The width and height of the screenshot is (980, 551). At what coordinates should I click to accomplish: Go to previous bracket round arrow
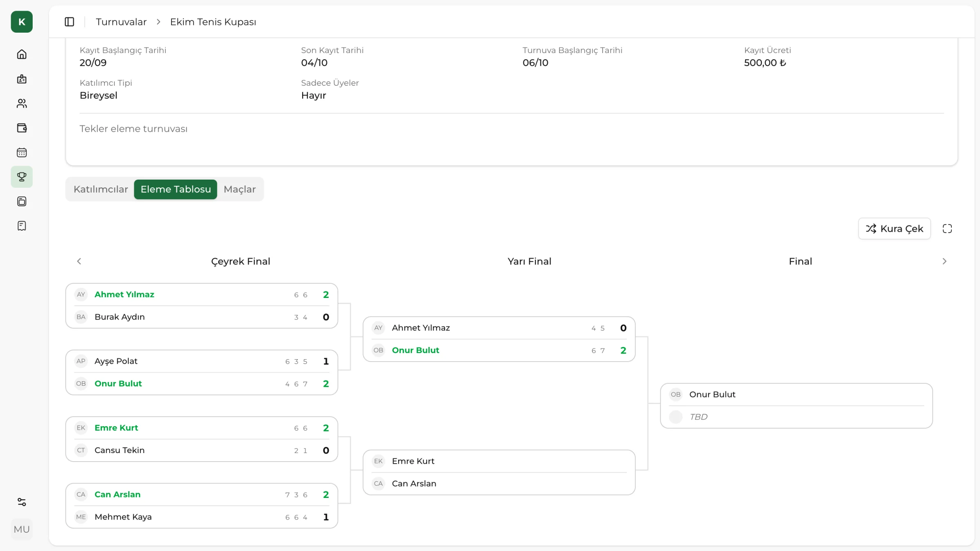tap(79, 261)
